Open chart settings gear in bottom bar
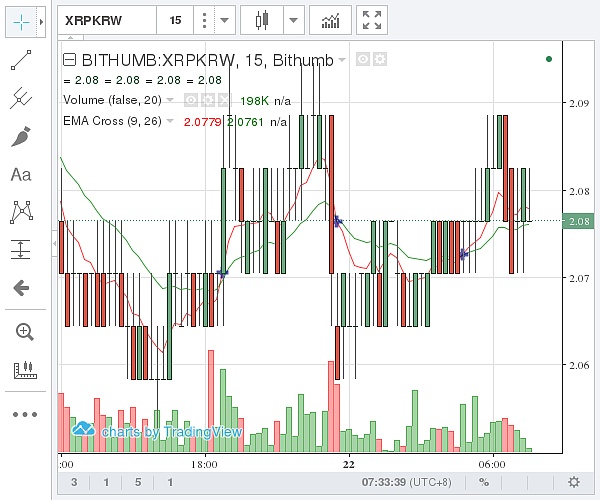 click(574, 482)
